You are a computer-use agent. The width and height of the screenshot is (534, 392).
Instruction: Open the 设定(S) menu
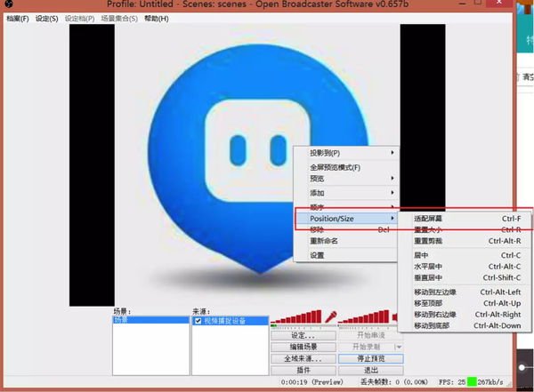click(x=46, y=19)
